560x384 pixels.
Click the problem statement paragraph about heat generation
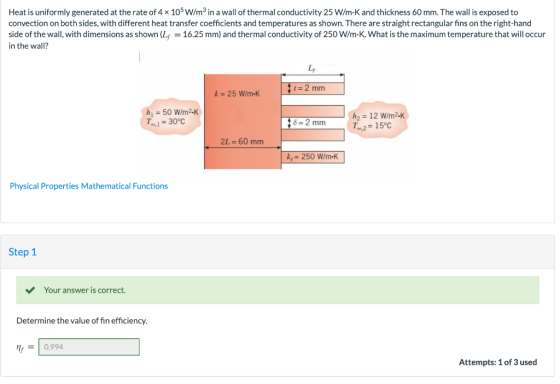(277, 29)
